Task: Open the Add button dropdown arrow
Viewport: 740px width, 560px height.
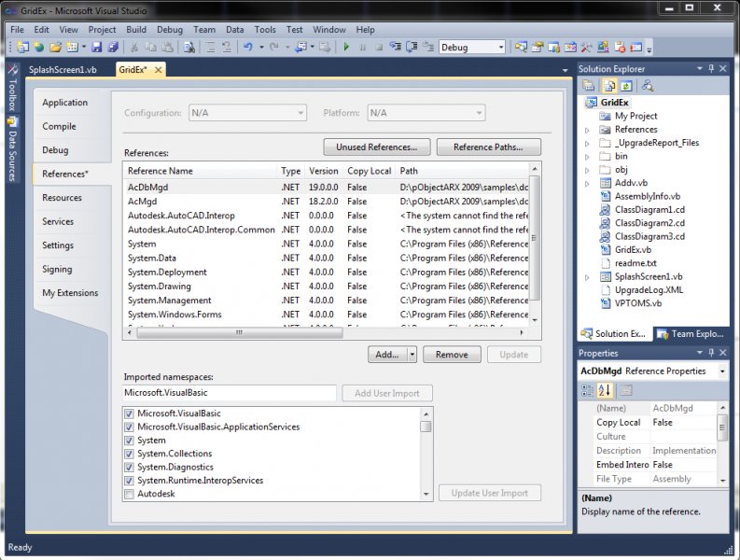Action: click(412, 355)
